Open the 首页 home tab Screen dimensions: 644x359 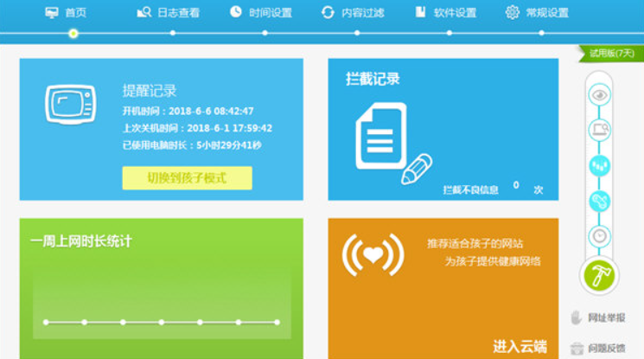pyautogui.click(x=66, y=13)
